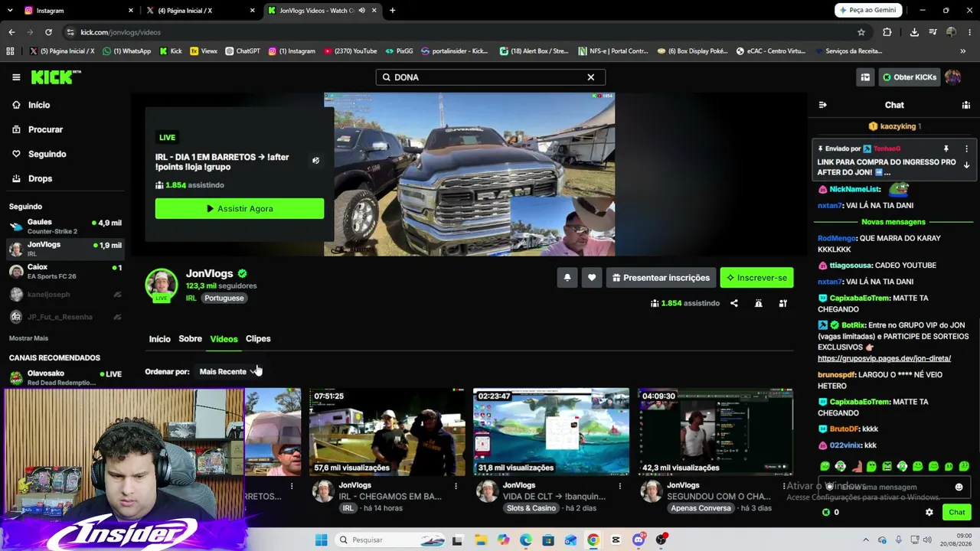This screenshot has width=980, height=551.
Task: Open the Caiox followed channel
Action: point(65,272)
